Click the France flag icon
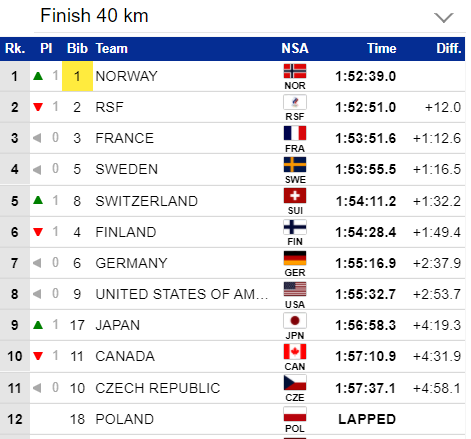This screenshot has height=439, width=471. click(x=295, y=133)
